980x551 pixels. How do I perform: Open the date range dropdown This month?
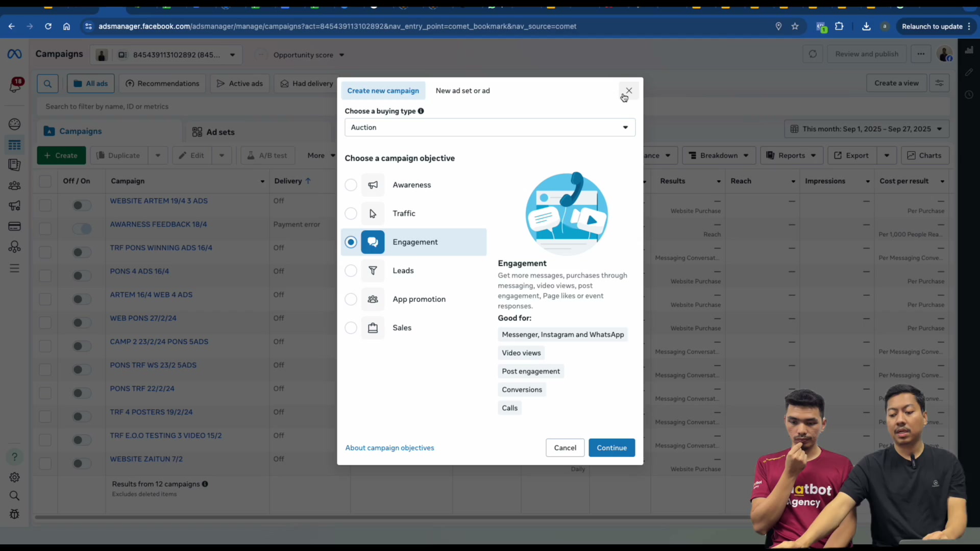point(867,129)
